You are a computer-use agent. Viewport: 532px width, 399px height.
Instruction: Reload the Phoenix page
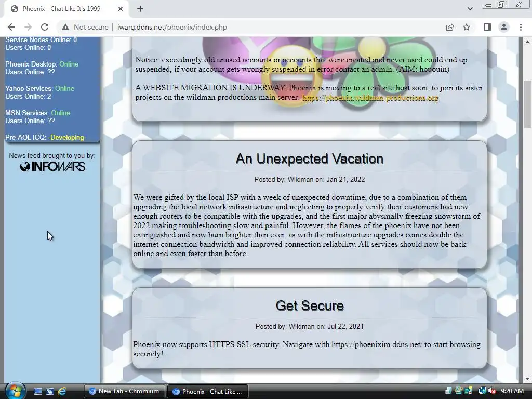tap(45, 27)
